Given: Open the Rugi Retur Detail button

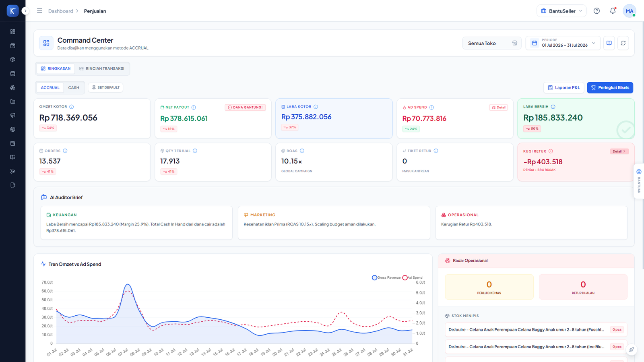Looking at the screenshot, I should point(619,151).
